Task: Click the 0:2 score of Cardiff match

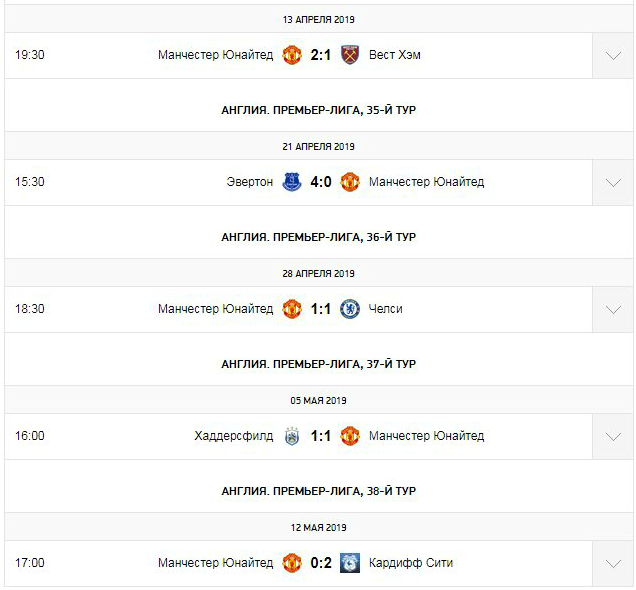Action: 321,563
